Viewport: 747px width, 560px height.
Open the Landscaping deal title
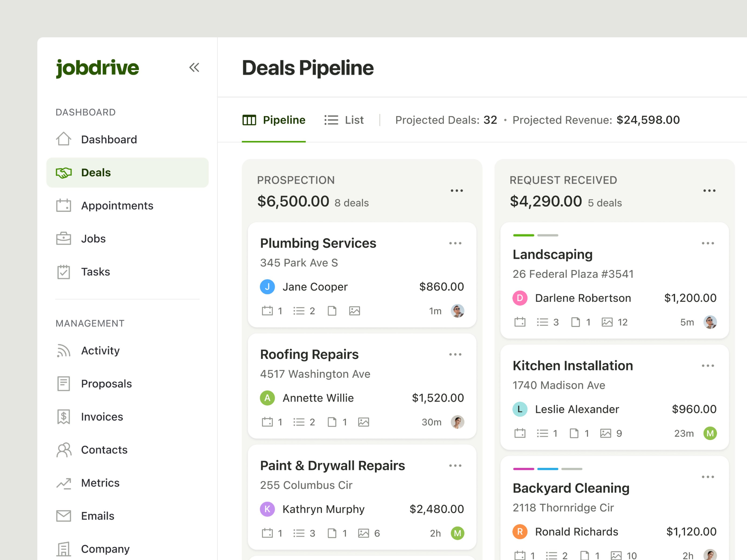click(x=553, y=255)
